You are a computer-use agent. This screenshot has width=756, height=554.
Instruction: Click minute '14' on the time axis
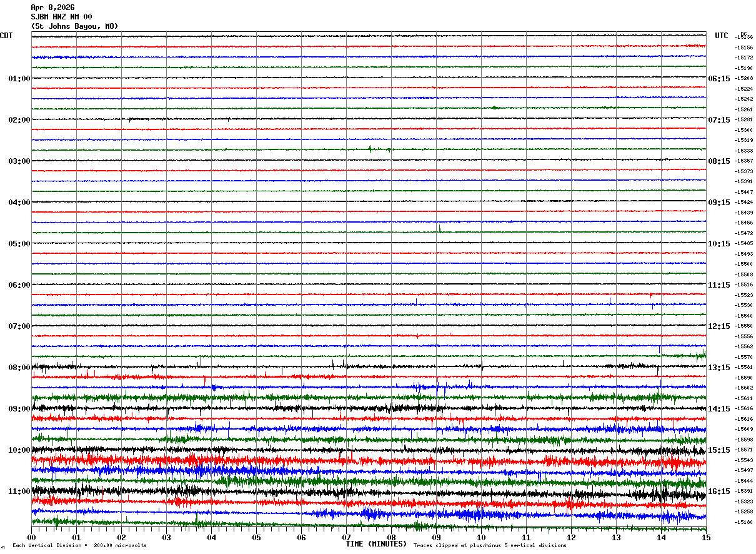point(661,537)
